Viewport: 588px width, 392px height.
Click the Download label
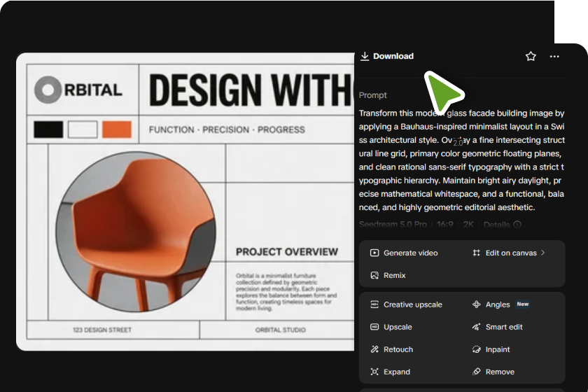tap(393, 56)
